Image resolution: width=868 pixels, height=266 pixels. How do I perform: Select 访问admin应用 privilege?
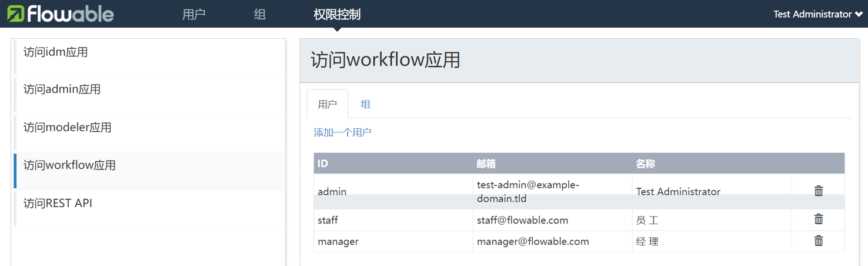pos(62,89)
